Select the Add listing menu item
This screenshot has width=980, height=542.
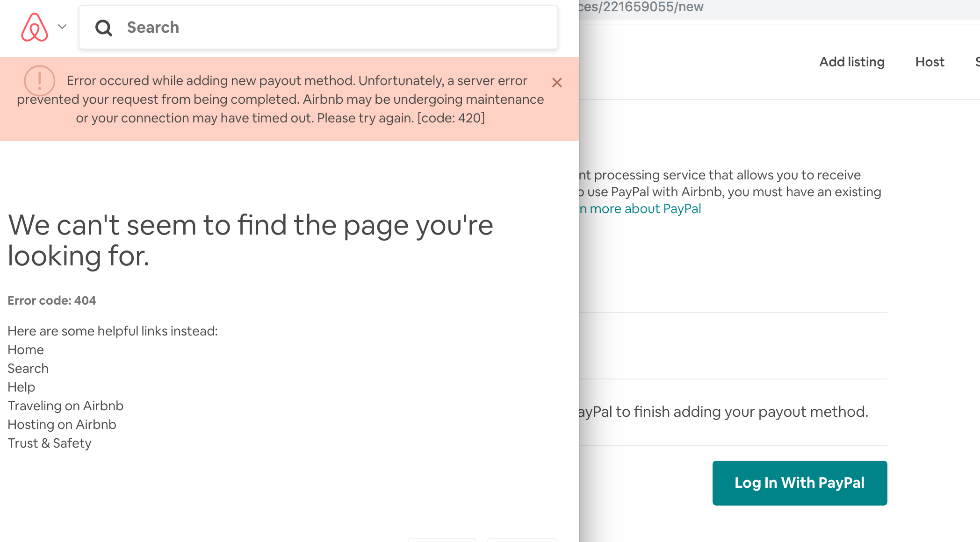[851, 62]
